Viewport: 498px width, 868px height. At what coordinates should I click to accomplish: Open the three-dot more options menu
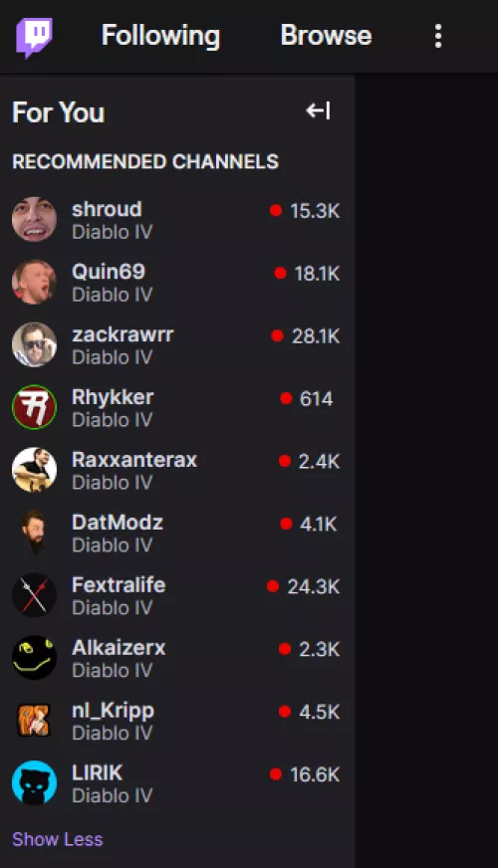pos(438,36)
